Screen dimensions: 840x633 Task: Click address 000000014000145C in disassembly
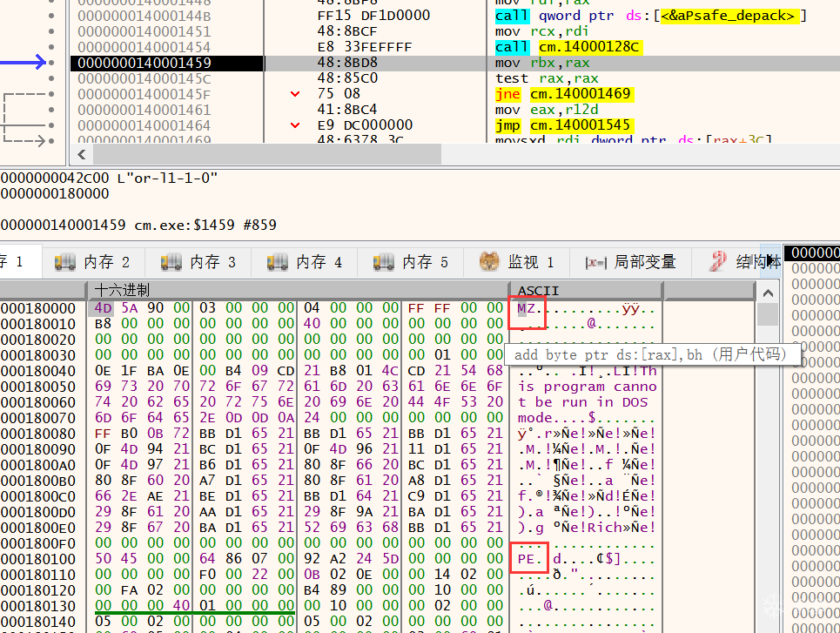pyautogui.click(x=144, y=78)
